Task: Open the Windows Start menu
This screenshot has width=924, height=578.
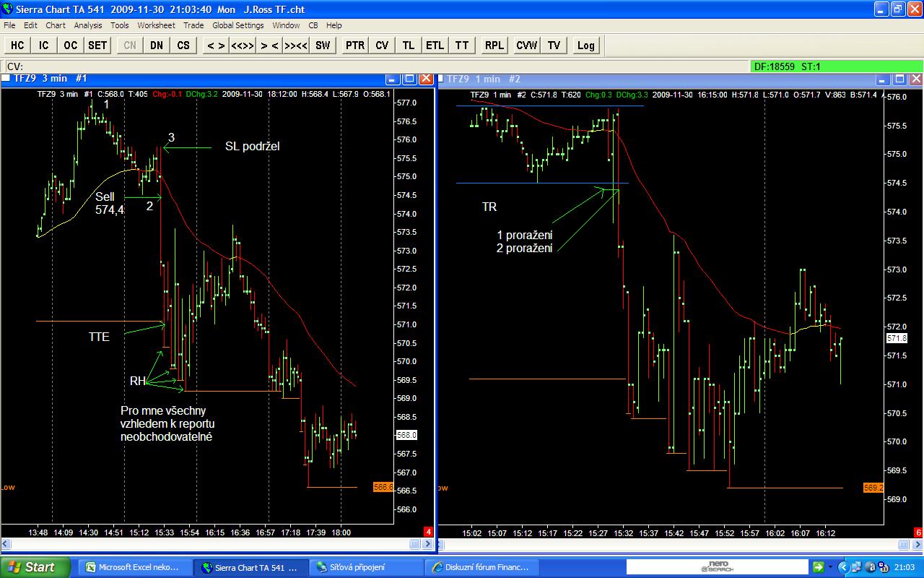Action: click(x=35, y=567)
